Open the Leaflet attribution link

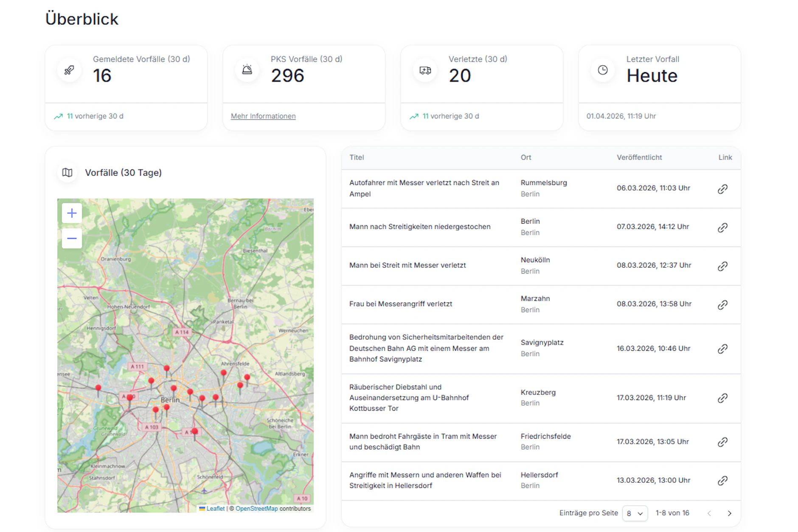[215, 508]
